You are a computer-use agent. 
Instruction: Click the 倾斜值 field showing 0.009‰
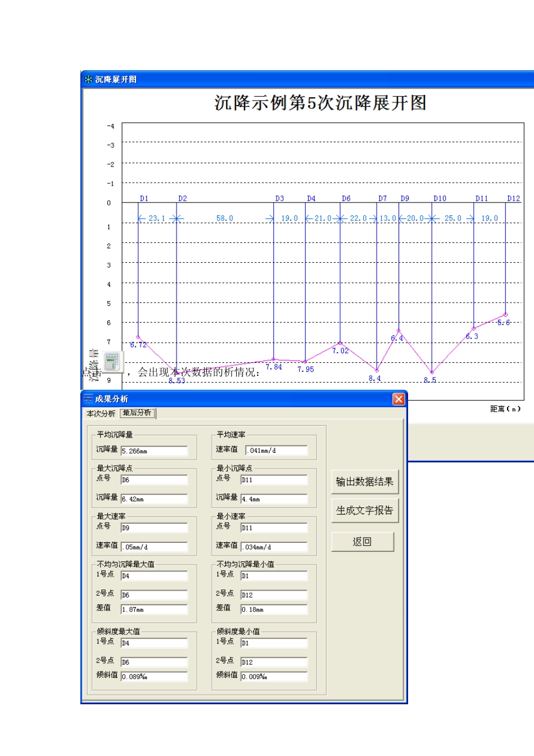274,677
